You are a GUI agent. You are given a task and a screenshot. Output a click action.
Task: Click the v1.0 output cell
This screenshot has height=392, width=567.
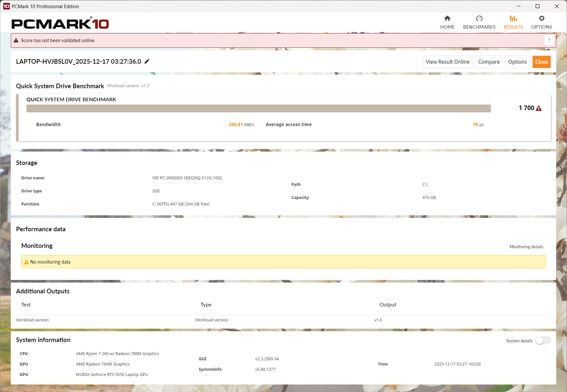tap(378, 320)
